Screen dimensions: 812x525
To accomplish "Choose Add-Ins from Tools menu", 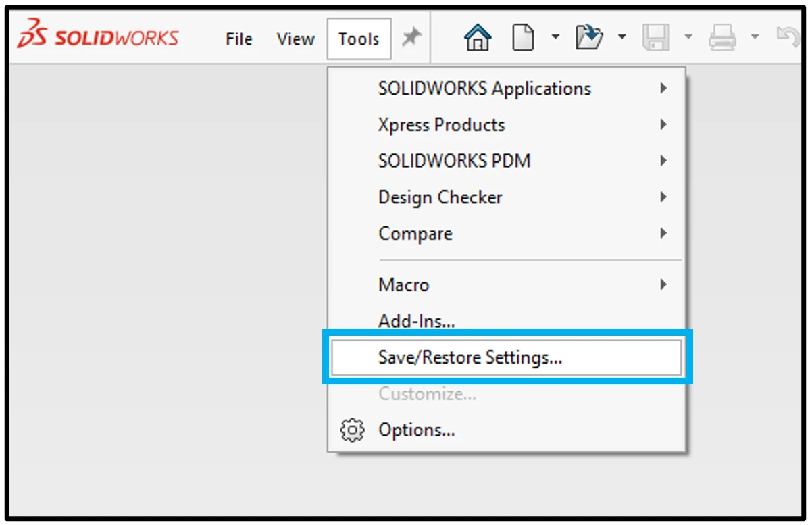I will tap(416, 321).
